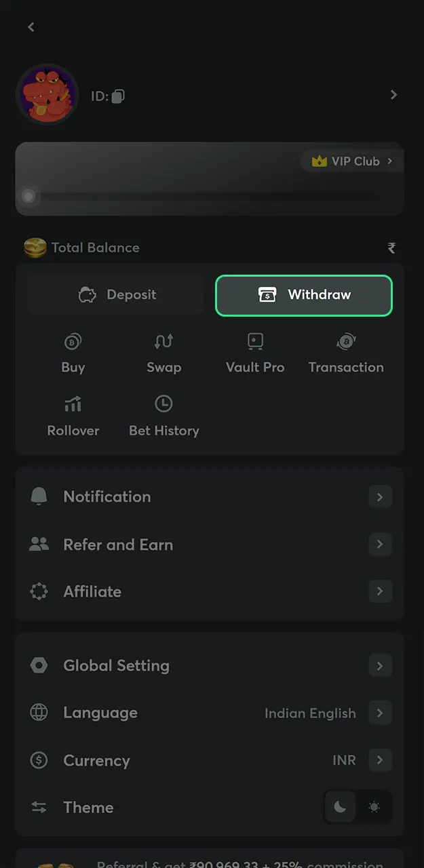Expand the Currency INR chevron
This screenshot has width=424, height=868.
point(380,760)
